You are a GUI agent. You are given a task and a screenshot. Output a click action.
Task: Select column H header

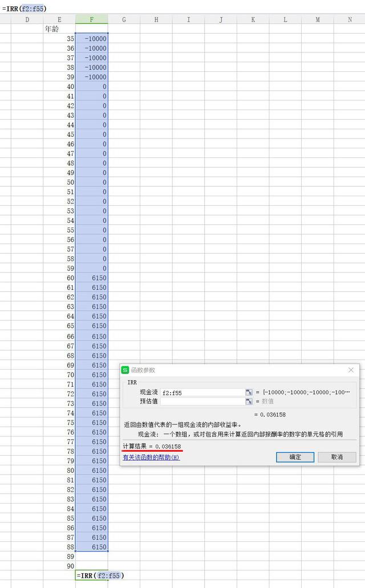coord(156,19)
